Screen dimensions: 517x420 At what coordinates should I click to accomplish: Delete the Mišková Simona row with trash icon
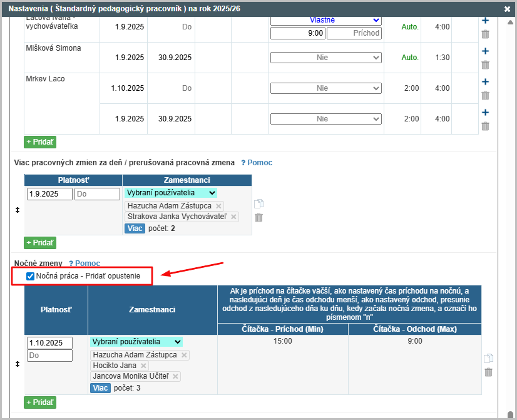point(485,64)
